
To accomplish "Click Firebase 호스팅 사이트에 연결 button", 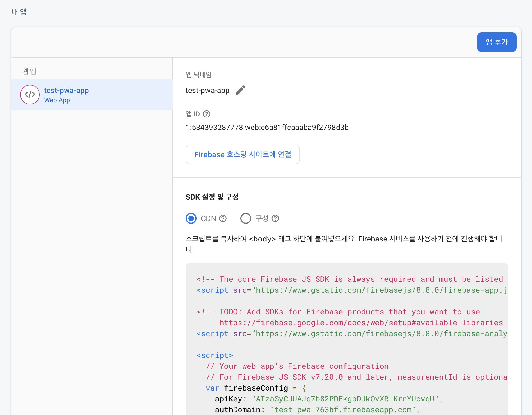I will (243, 154).
